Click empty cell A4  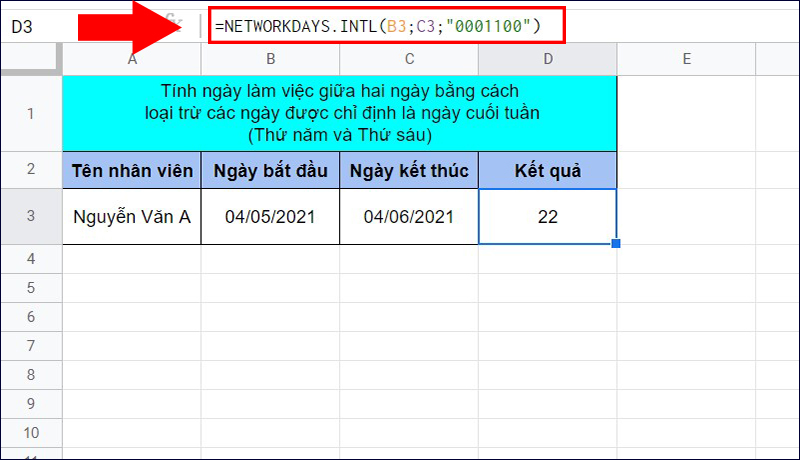click(132, 259)
